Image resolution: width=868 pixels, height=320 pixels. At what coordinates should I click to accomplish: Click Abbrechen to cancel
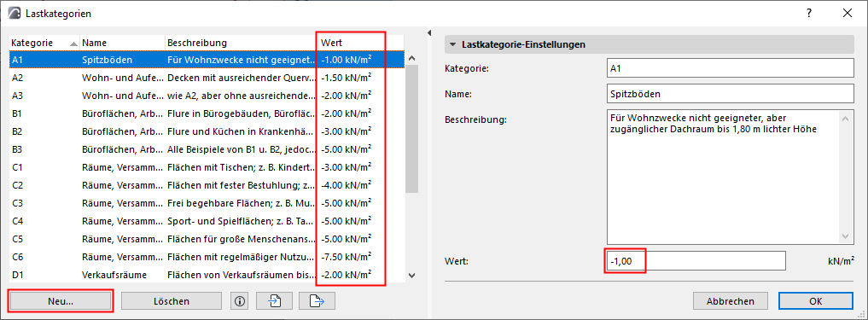click(730, 301)
